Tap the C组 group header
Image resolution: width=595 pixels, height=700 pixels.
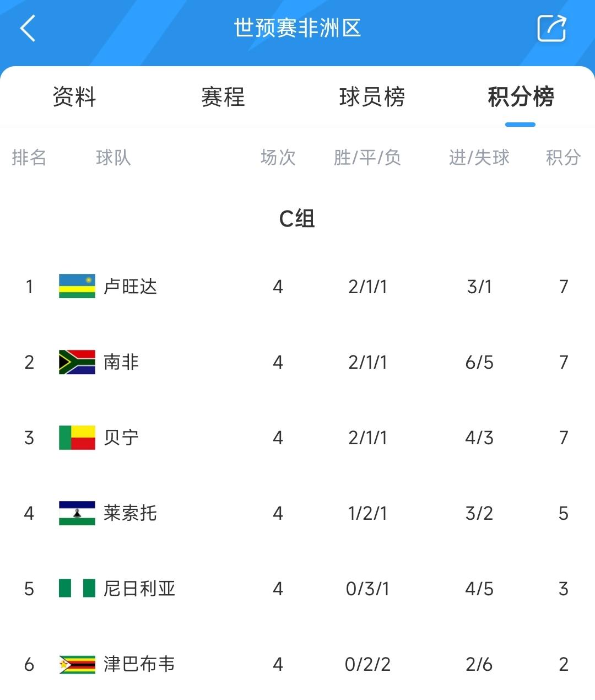coord(297,219)
